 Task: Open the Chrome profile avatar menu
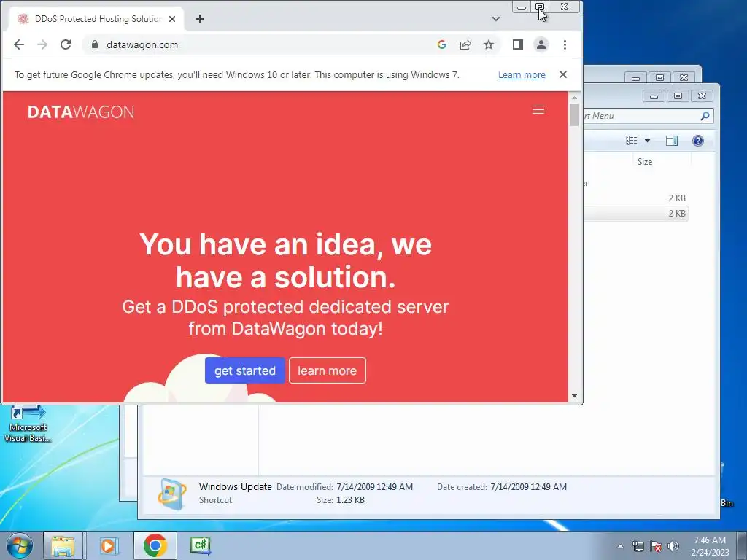(x=541, y=44)
